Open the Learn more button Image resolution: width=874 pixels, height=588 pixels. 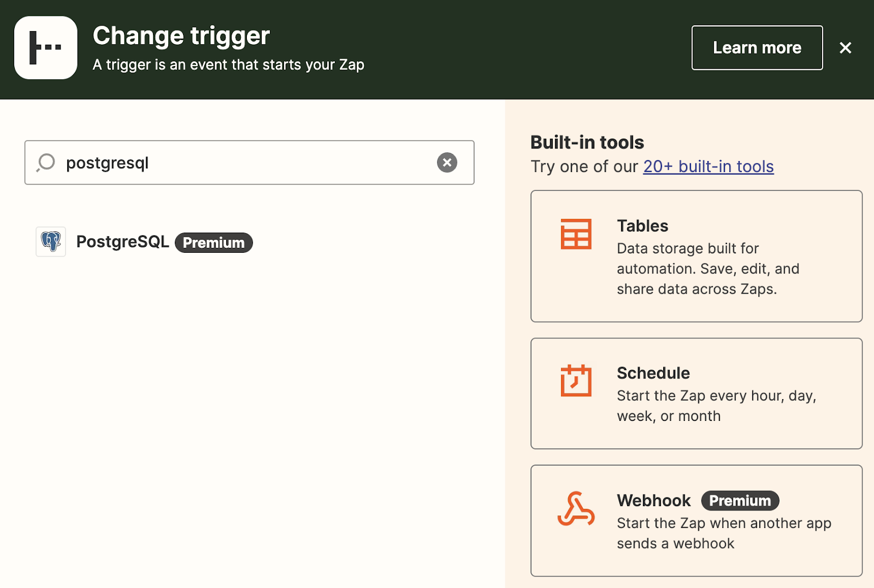[x=757, y=47]
